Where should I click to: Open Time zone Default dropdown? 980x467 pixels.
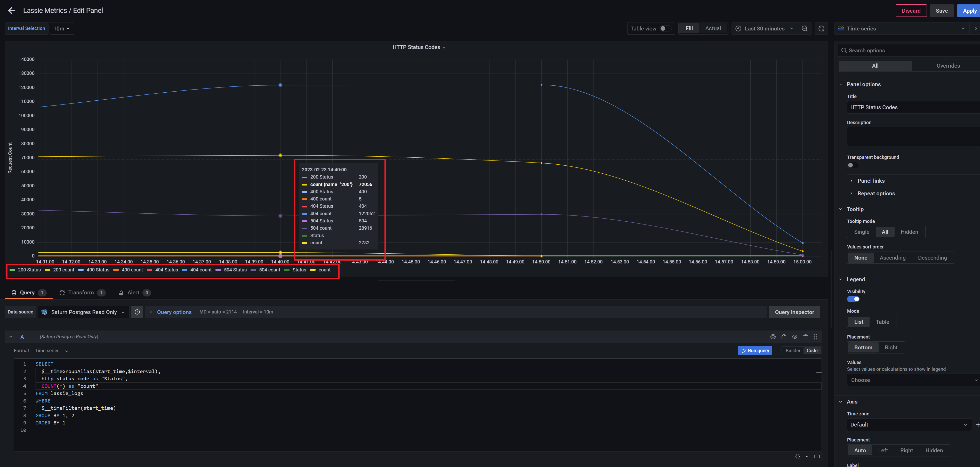[909, 424]
